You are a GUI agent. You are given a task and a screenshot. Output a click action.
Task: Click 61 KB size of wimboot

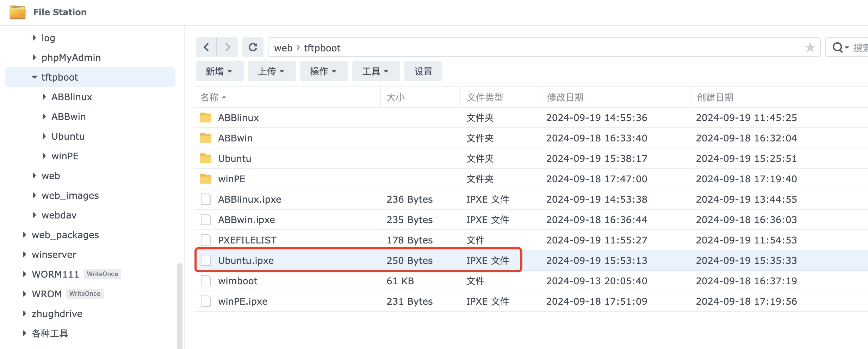click(400, 281)
